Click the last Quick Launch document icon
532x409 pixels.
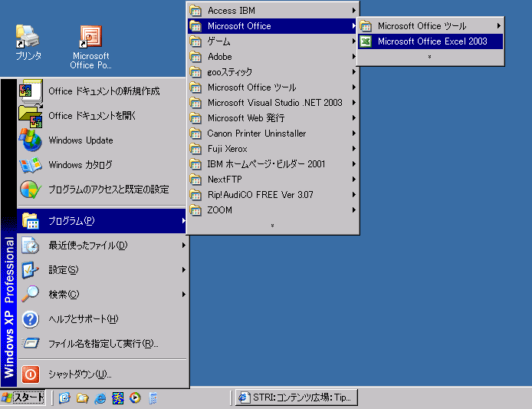pos(153,397)
